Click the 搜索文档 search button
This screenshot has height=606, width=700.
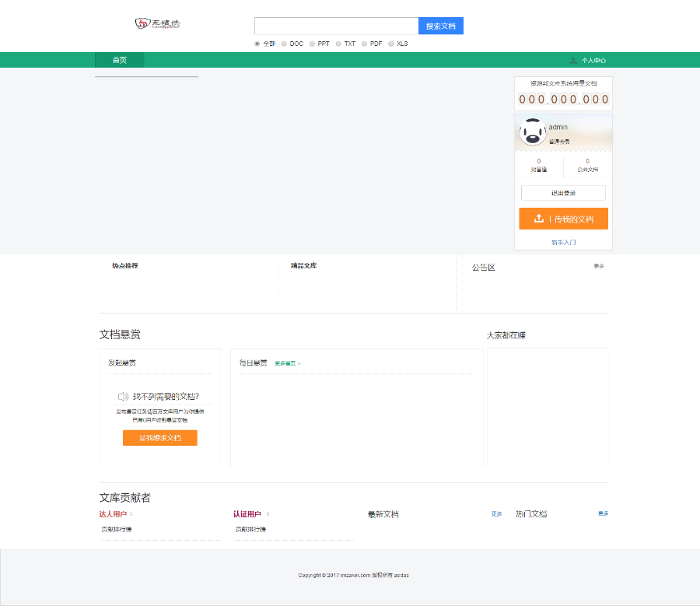coord(441,26)
